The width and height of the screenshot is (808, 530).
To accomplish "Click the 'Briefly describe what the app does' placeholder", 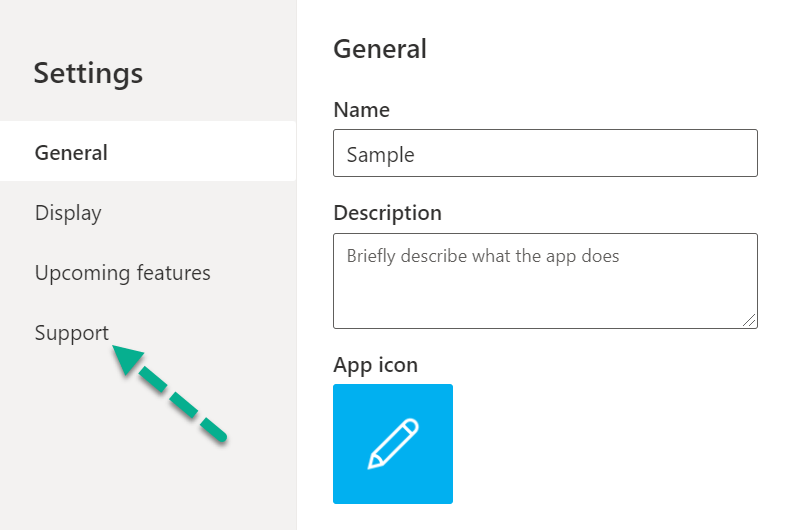I will click(x=483, y=256).
